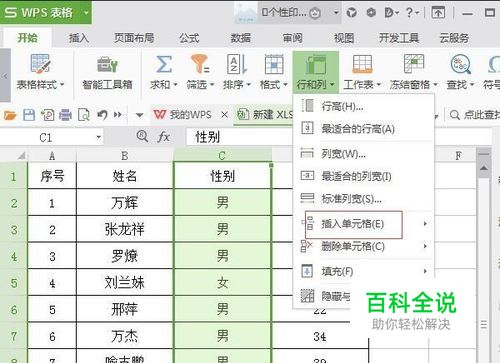The image size is (500, 363).
Task: Choose 标准列宽(S)... menu item
Action: click(x=363, y=199)
